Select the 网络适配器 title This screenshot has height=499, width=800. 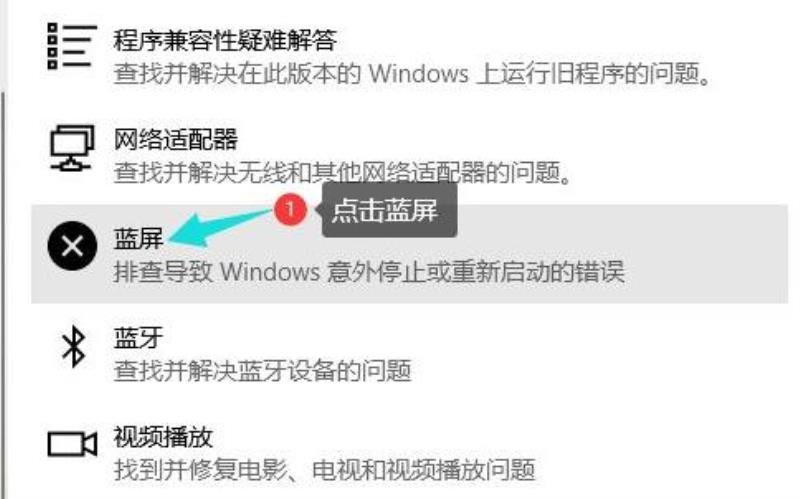click(176, 139)
